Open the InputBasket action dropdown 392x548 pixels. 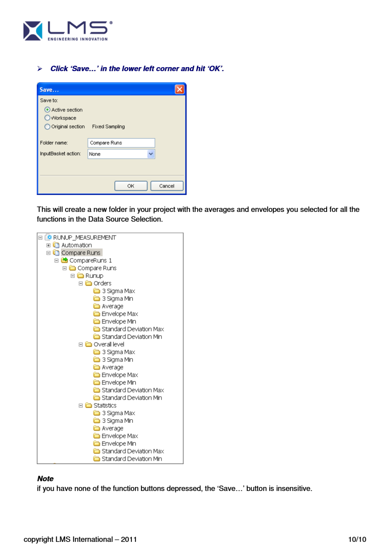[x=151, y=154]
